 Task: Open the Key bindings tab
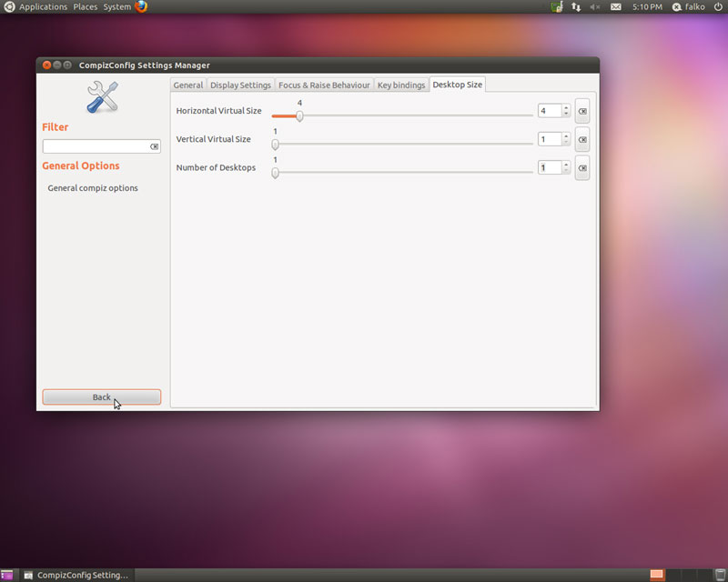click(401, 85)
